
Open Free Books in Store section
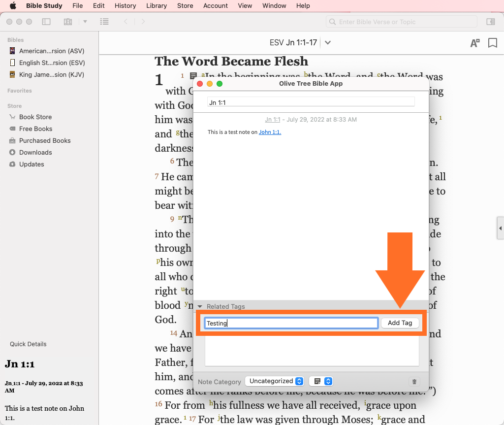[x=35, y=129]
